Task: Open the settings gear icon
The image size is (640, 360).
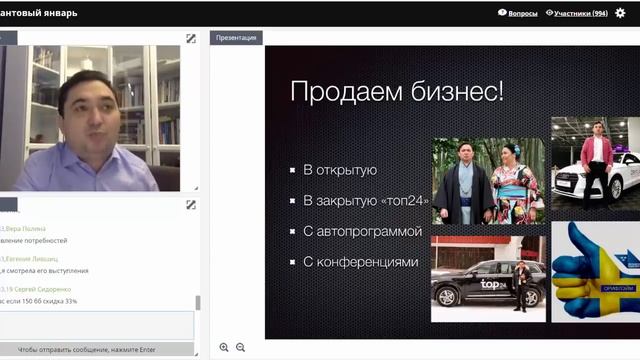Action: pos(620,13)
